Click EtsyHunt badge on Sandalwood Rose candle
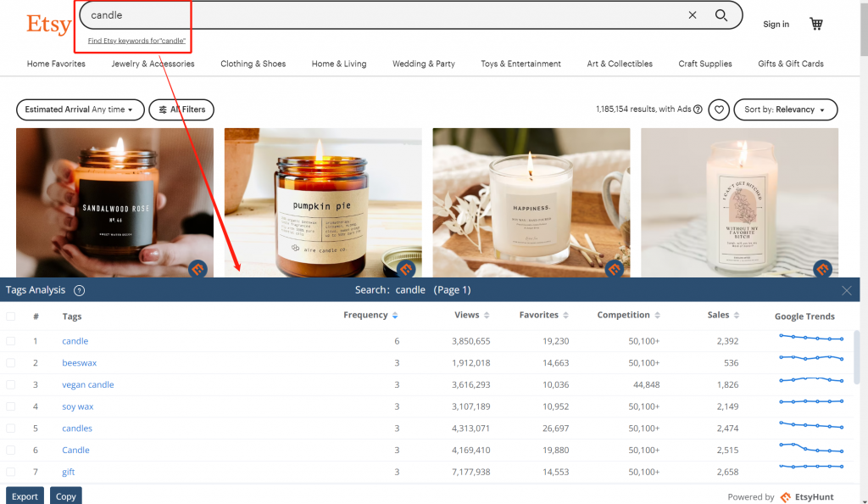The image size is (868, 504). coord(198,269)
